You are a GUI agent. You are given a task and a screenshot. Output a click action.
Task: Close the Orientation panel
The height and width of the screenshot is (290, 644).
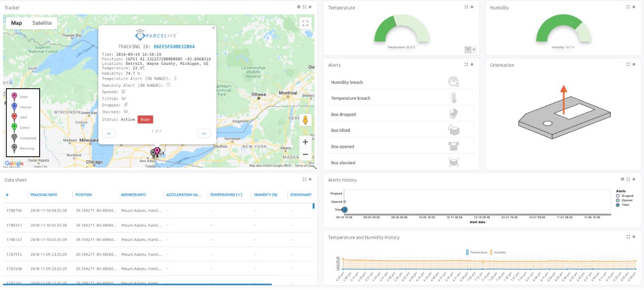tap(634, 64)
